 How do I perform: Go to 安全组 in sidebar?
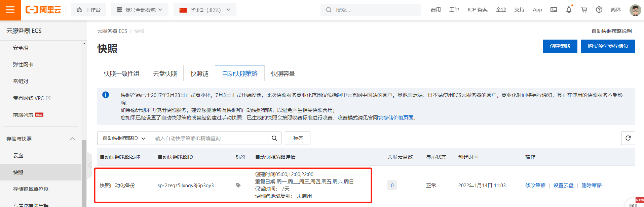click(x=21, y=48)
